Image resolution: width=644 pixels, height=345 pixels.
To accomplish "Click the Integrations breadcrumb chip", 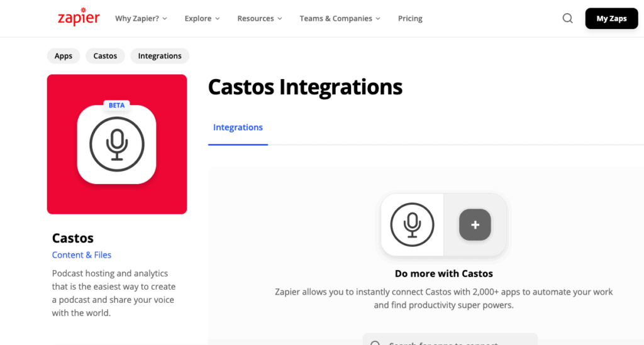I will [160, 56].
